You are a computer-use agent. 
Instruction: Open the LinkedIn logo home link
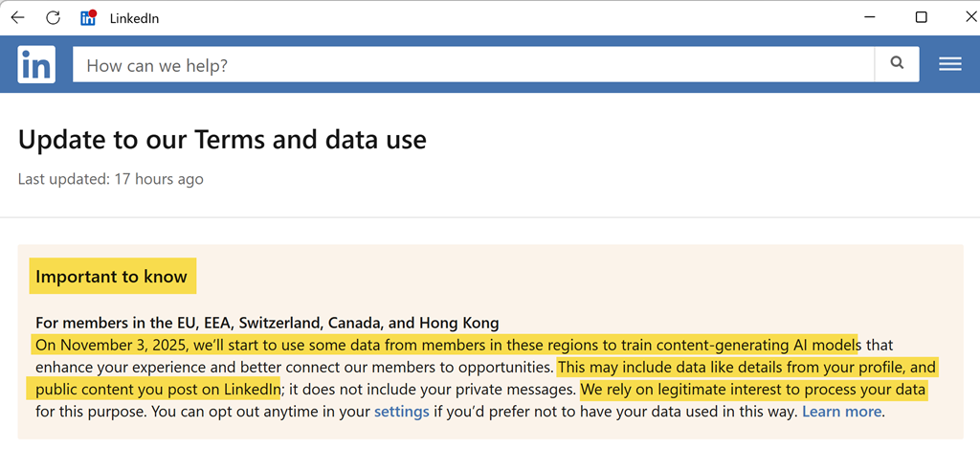[36, 65]
